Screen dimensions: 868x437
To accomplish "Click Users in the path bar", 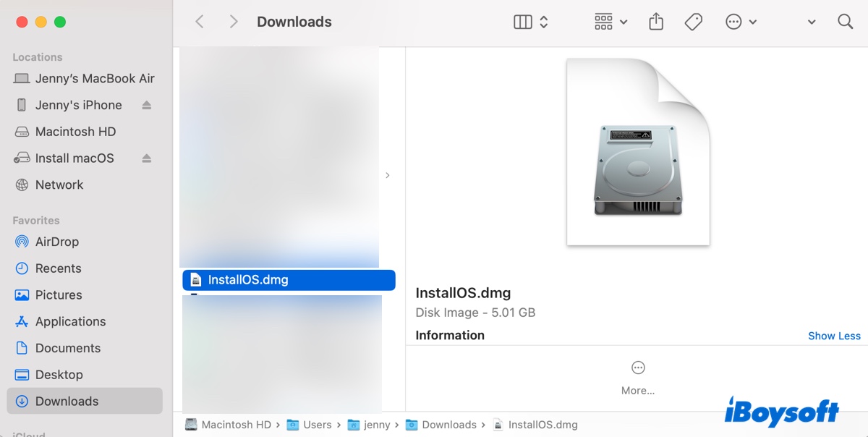I will click(x=317, y=425).
